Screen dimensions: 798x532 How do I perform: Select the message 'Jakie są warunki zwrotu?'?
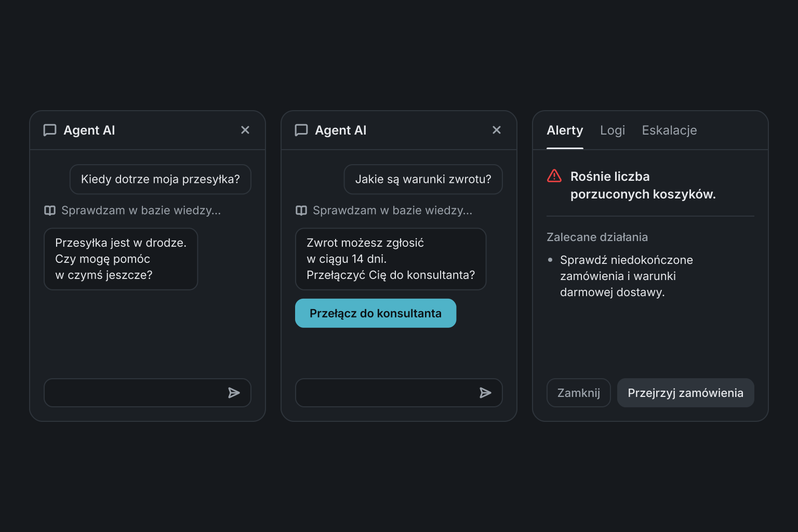tap(423, 179)
